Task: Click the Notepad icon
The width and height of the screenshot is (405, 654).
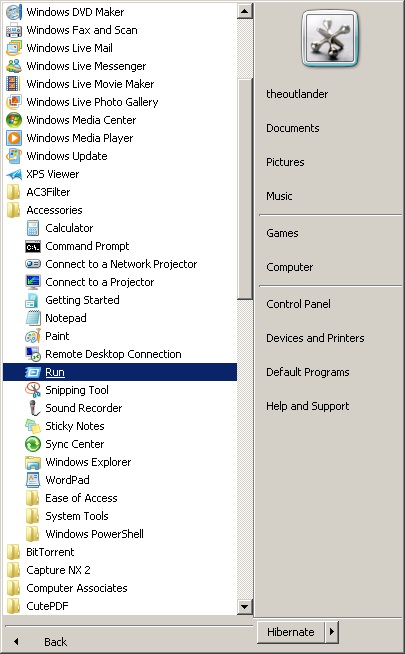Action: (33, 318)
